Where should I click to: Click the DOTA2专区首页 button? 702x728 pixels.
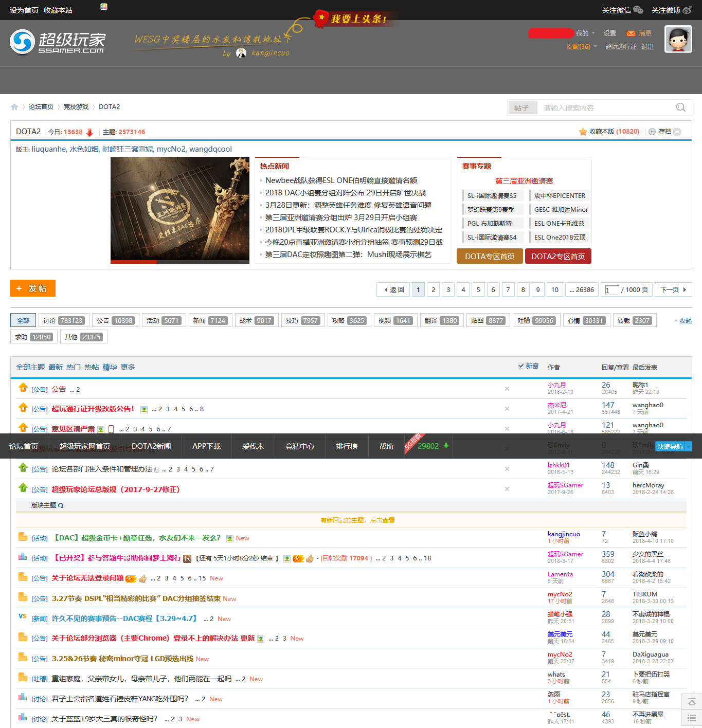558,256
